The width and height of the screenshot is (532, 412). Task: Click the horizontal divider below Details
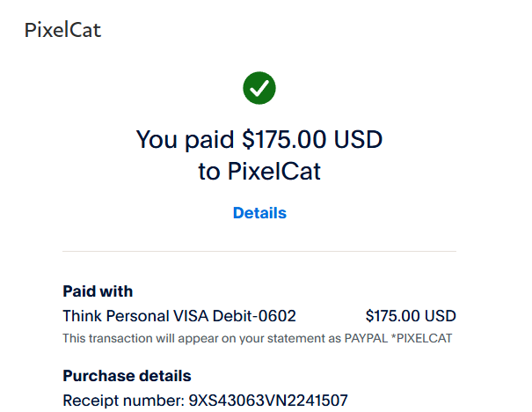pos(259,252)
